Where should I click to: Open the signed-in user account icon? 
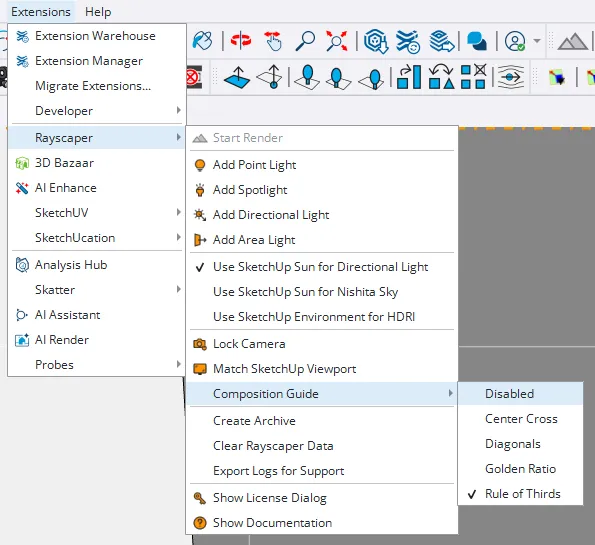(515, 41)
